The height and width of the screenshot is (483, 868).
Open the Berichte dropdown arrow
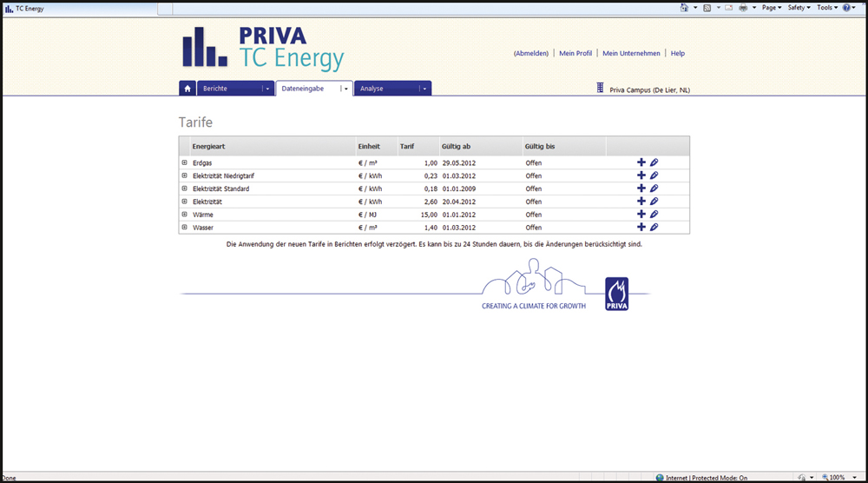tap(267, 89)
